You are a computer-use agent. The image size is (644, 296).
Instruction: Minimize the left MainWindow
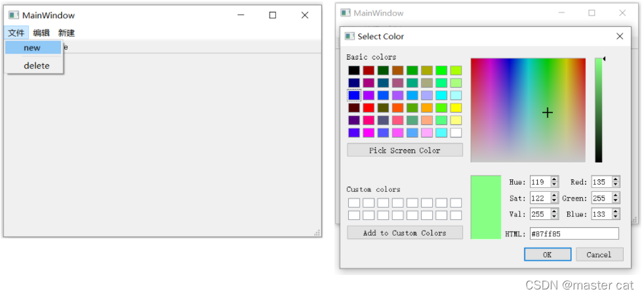(241, 15)
